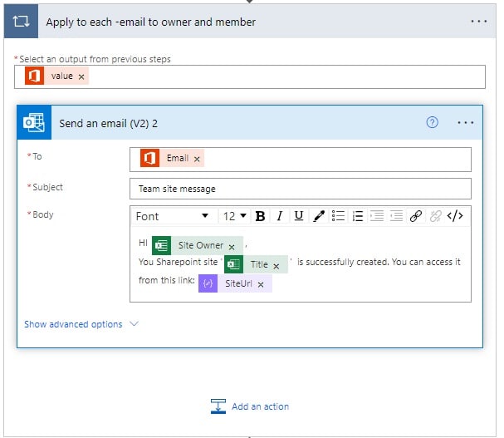504x438 pixels.
Task: Click the Apply to each header title
Action: pos(151,22)
